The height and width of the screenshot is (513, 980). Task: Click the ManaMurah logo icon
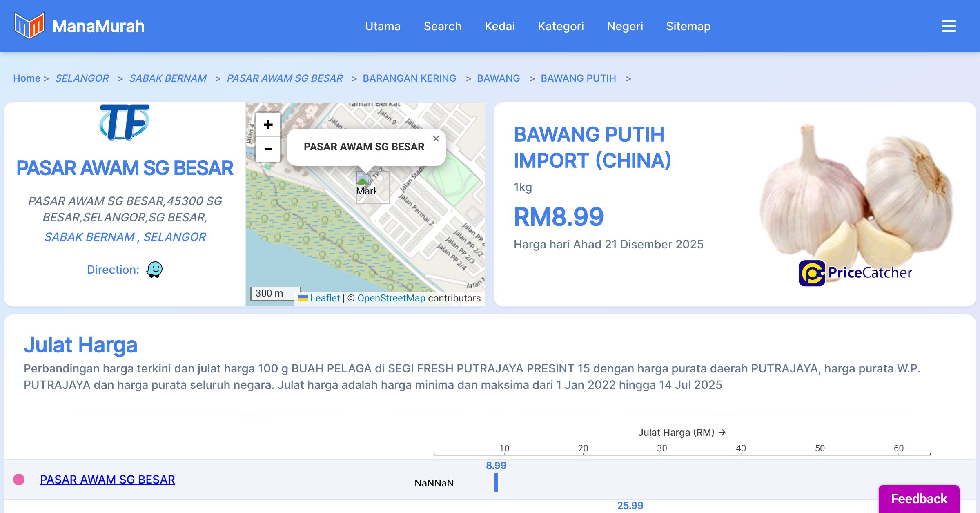pyautogui.click(x=29, y=26)
